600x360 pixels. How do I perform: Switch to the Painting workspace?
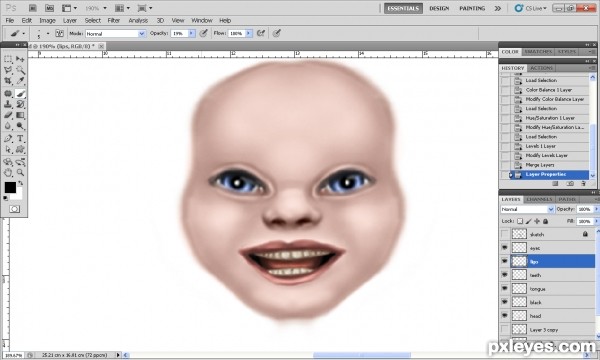(x=472, y=8)
